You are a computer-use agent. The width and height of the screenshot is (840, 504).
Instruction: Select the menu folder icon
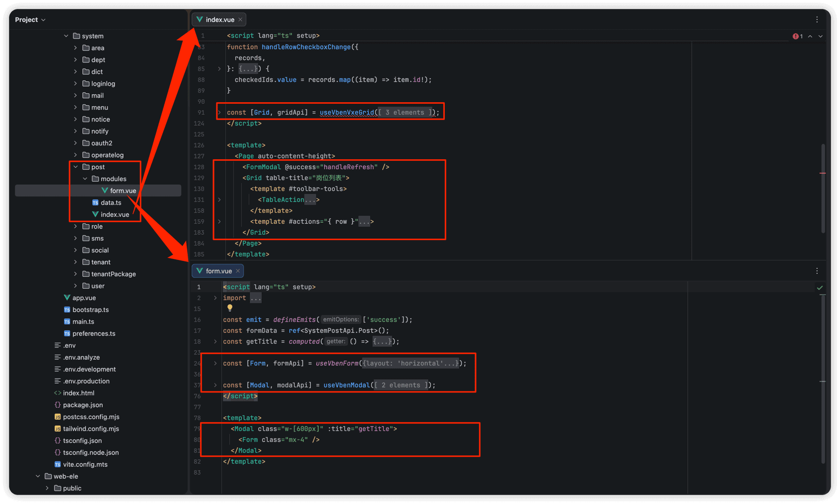click(86, 107)
